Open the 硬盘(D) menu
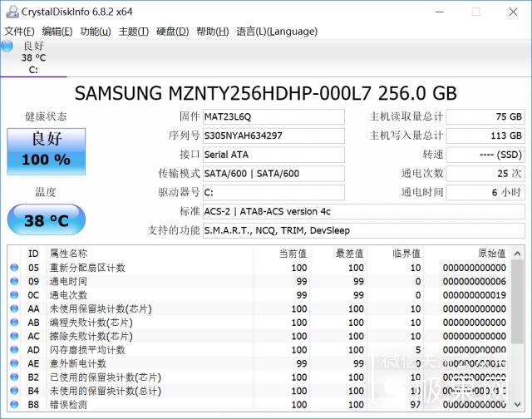 click(172, 32)
